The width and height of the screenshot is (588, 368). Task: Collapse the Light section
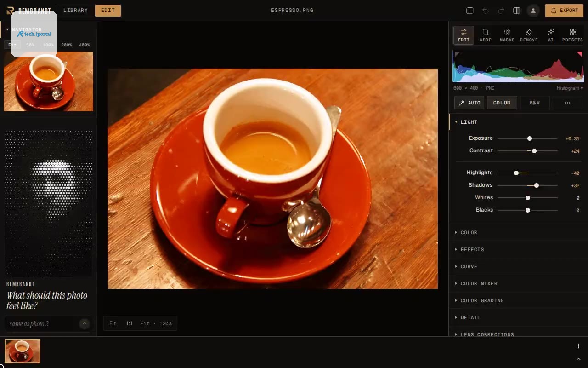518,122
